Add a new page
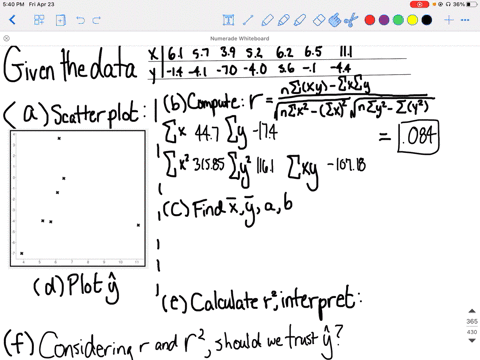 (x=61, y=20)
